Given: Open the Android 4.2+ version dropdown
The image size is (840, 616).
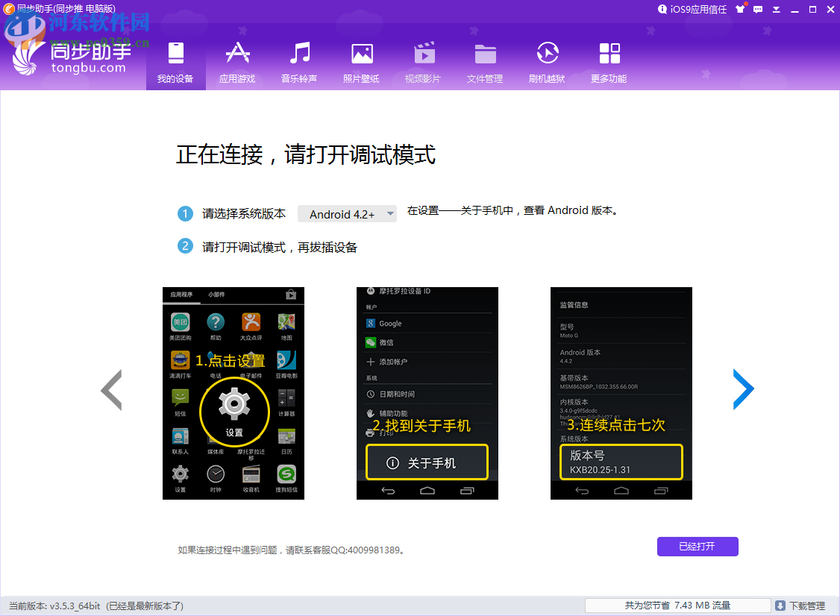Looking at the screenshot, I should click(x=347, y=213).
